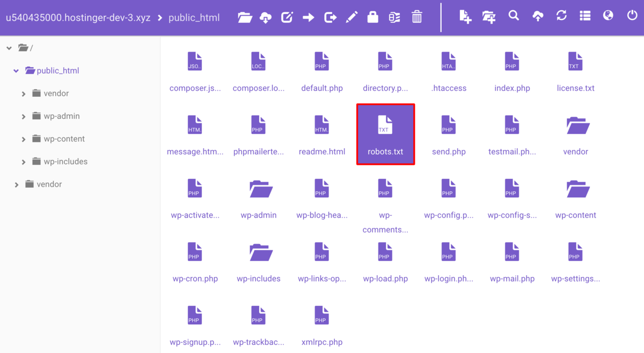Click public_html in the breadcrumb path
Screen dimensions: 644x353
click(194, 18)
